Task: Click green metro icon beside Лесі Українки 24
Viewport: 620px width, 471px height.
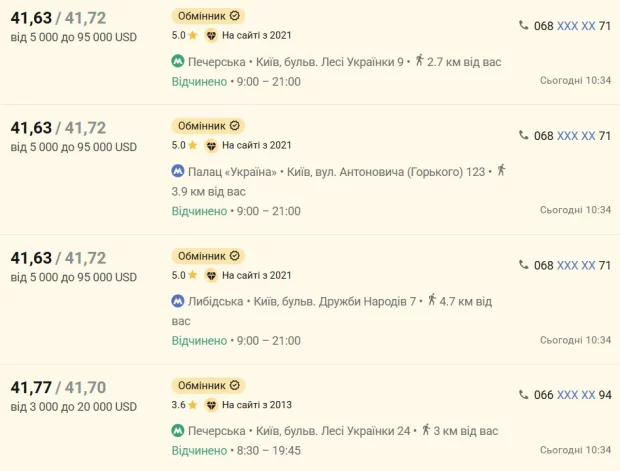Action: click(178, 430)
